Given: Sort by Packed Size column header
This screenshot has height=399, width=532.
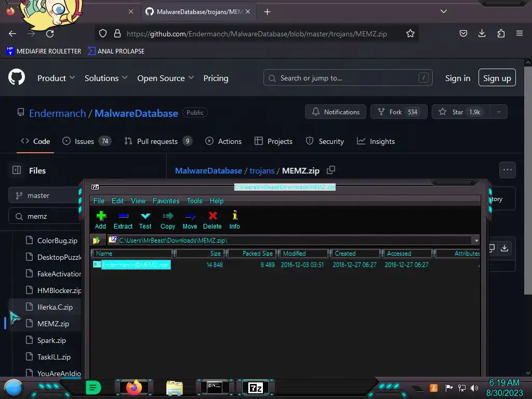Looking at the screenshot, I should point(252,254).
